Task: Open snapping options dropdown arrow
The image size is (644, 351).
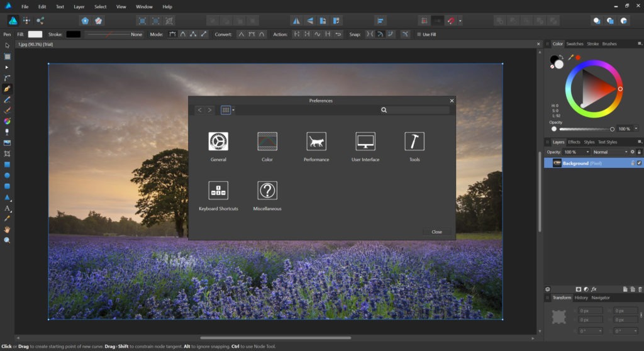Action: (x=460, y=21)
